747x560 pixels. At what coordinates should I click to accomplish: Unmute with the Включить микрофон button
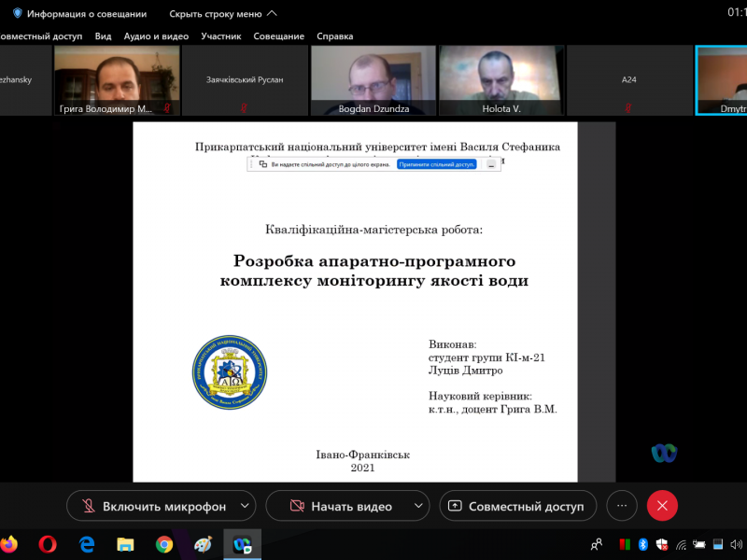point(152,506)
